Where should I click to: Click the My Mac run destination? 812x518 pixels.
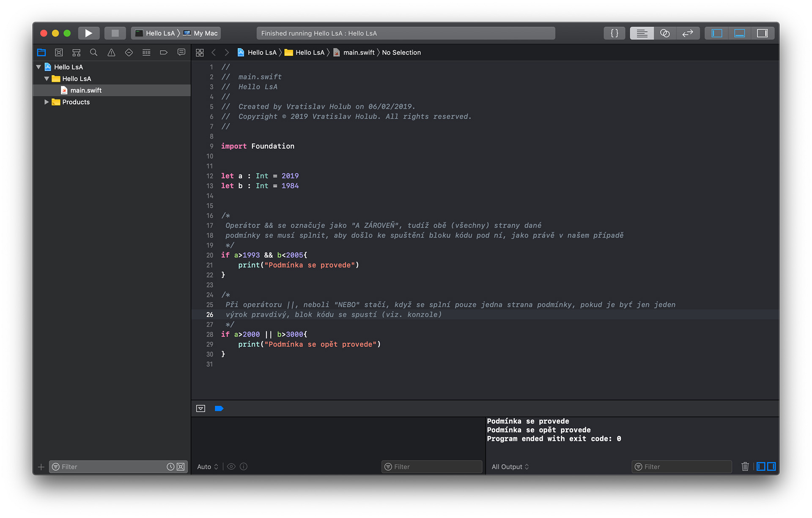pos(206,33)
